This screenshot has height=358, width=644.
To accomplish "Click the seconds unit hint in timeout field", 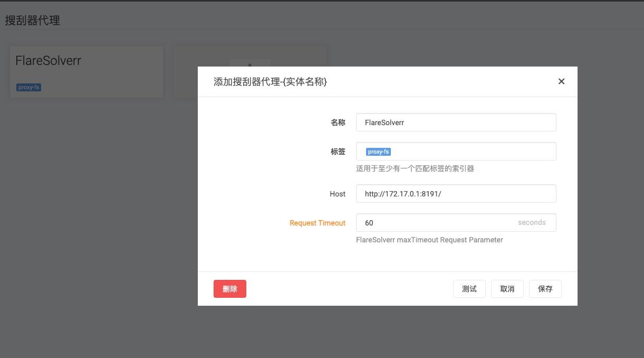I will pos(532,222).
